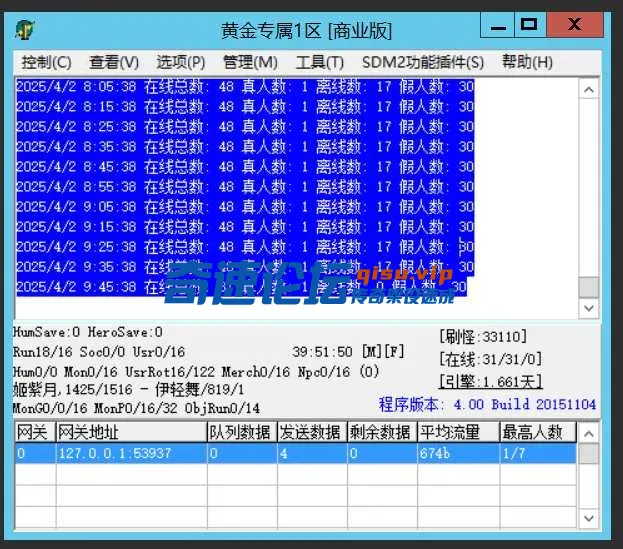
Task: Click the 发送数据 column header
Action: tap(312, 432)
